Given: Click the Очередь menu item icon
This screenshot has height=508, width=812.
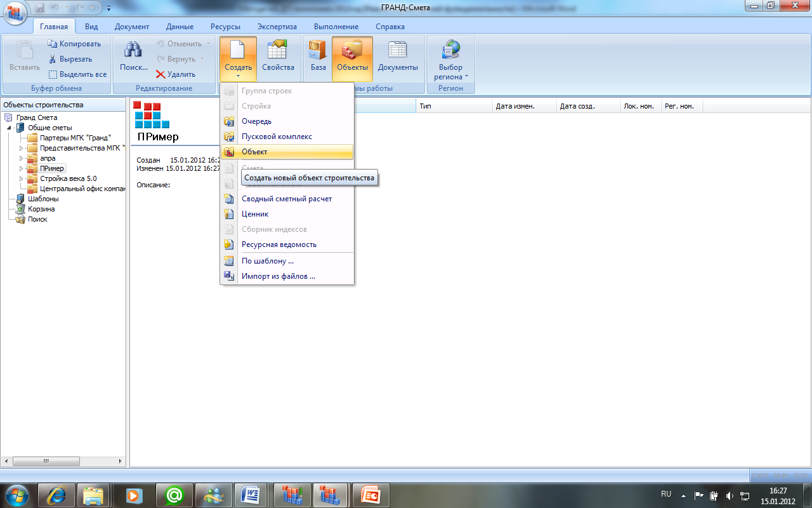Looking at the screenshot, I should pos(230,121).
